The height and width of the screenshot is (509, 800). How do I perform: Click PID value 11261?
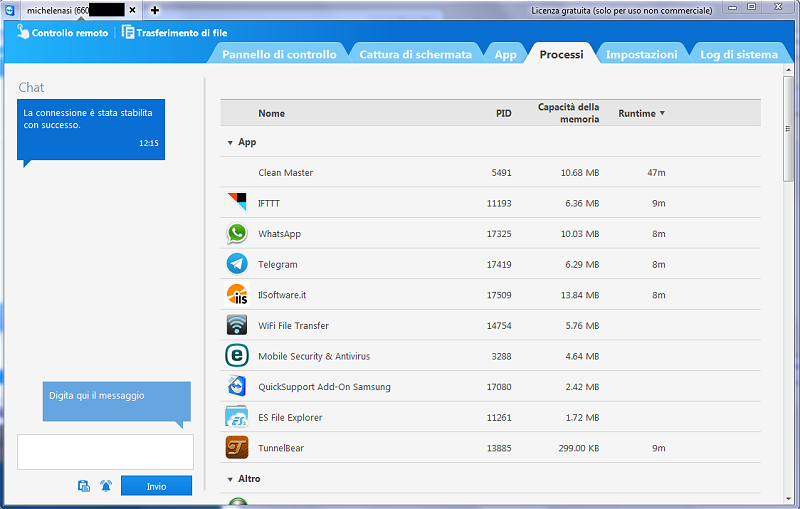(499, 417)
